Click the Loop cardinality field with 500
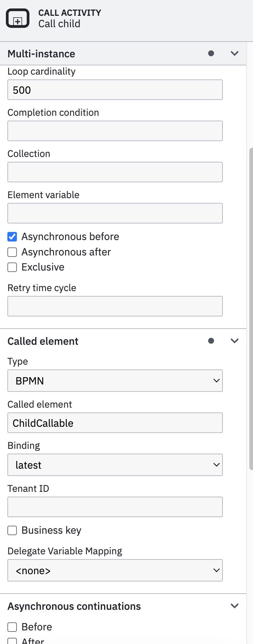 pyautogui.click(x=115, y=90)
